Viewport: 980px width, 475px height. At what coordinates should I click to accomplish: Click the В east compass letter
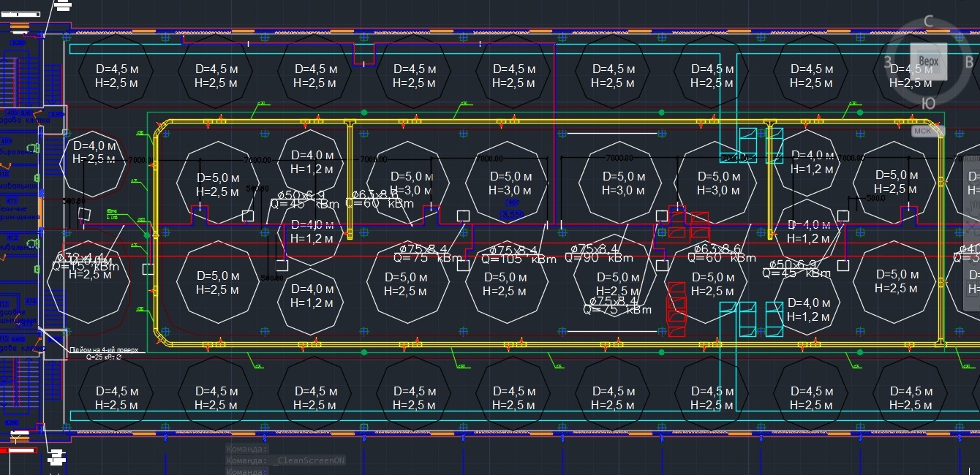point(969,63)
